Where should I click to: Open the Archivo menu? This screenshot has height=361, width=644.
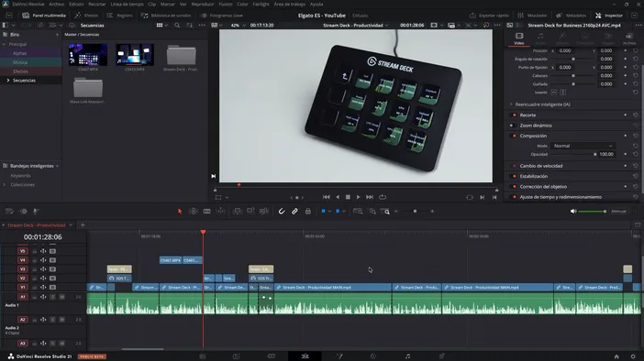click(56, 4)
